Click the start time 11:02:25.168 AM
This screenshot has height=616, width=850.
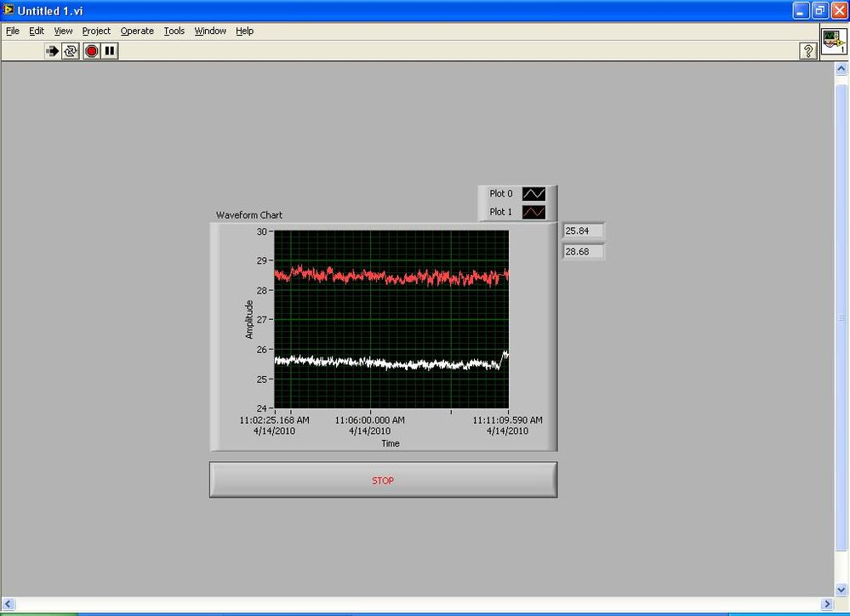tap(274, 420)
